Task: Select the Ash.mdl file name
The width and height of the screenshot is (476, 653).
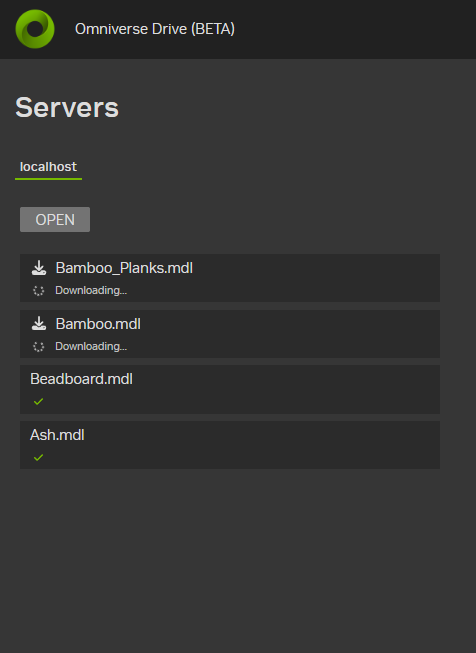Action: point(57,435)
